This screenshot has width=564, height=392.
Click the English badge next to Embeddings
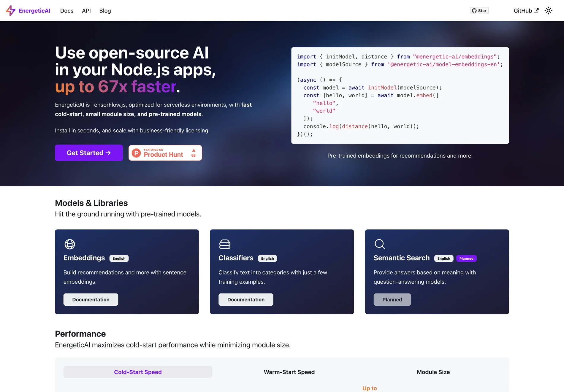coord(119,258)
